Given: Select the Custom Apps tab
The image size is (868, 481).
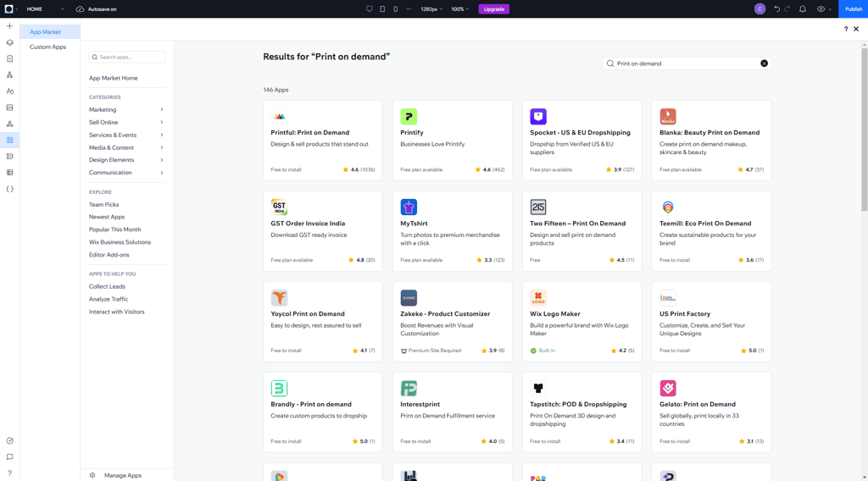Looking at the screenshot, I should click(x=50, y=47).
